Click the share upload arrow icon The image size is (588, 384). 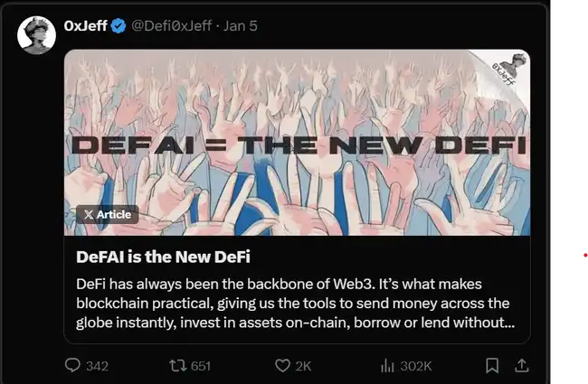[521, 365]
